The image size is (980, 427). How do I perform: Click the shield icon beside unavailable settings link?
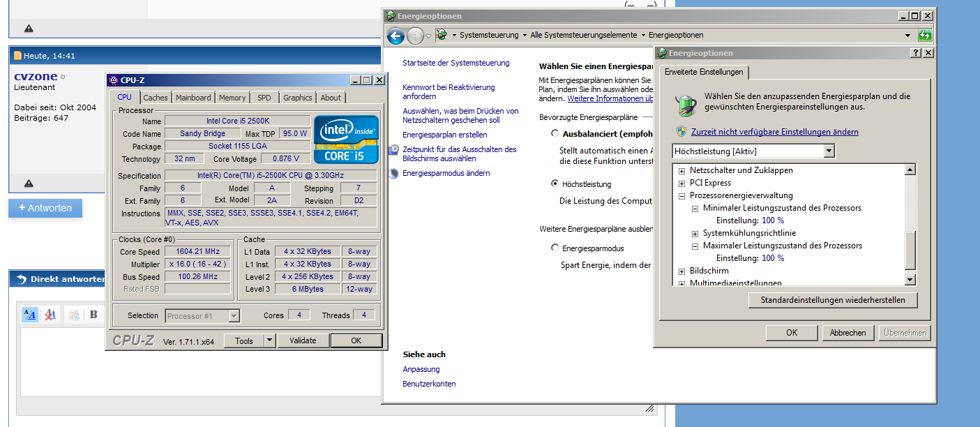click(x=681, y=131)
